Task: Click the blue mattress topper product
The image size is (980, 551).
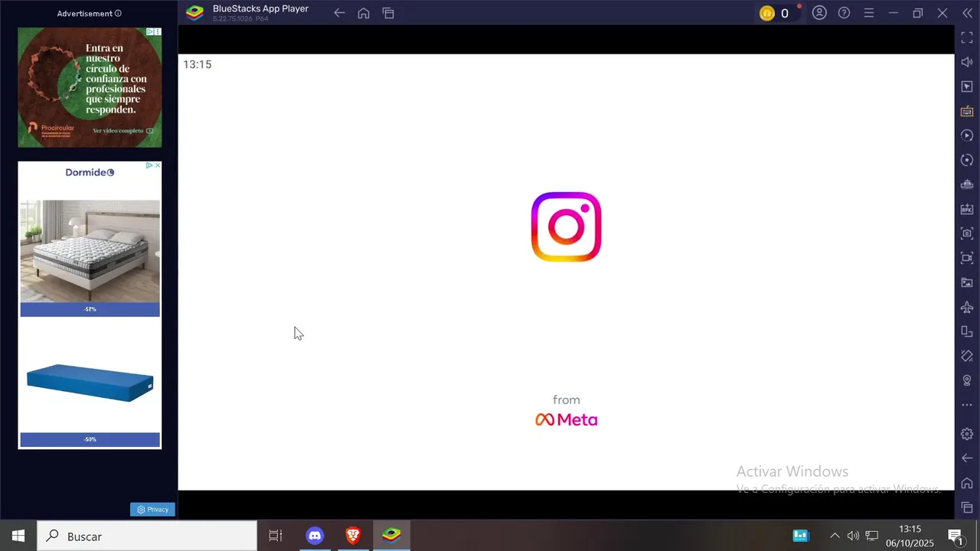Action: tap(90, 382)
